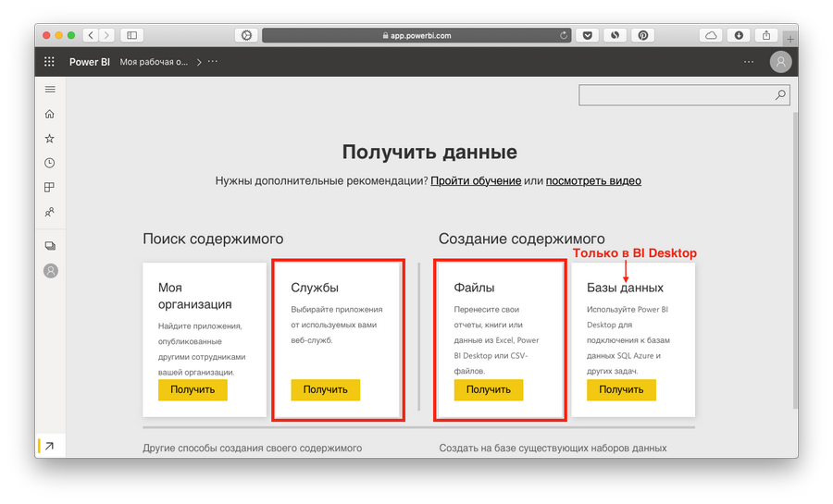Click Создать на базе существующих наборов данных
Image resolution: width=833 pixels, height=504 pixels.
[x=553, y=449]
